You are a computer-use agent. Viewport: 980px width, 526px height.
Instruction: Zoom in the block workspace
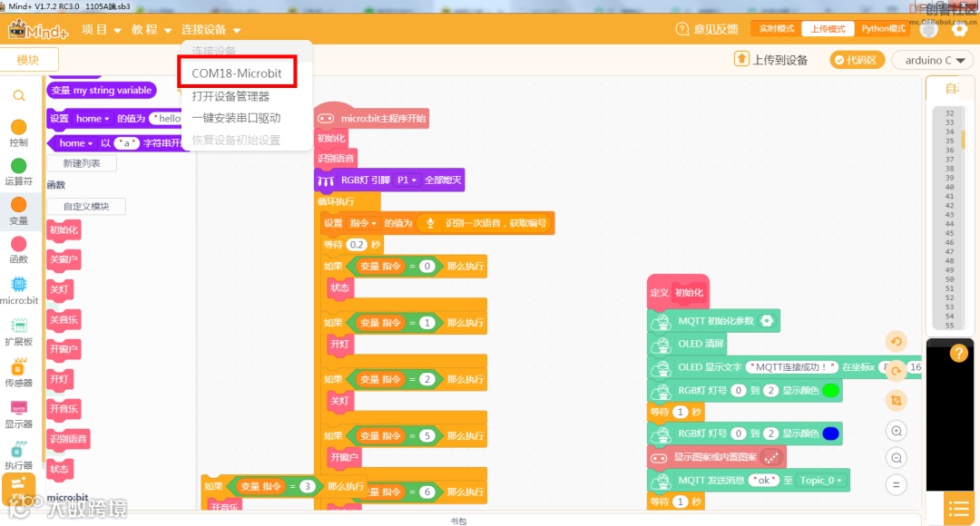pyautogui.click(x=897, y=431)
